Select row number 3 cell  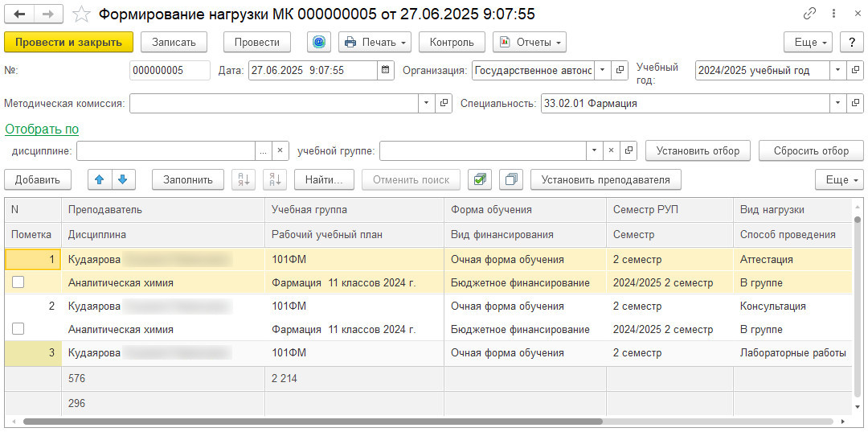click(33, 353)
